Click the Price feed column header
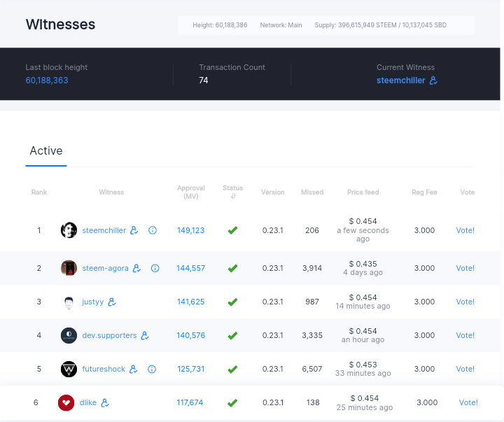 [363, 192]
